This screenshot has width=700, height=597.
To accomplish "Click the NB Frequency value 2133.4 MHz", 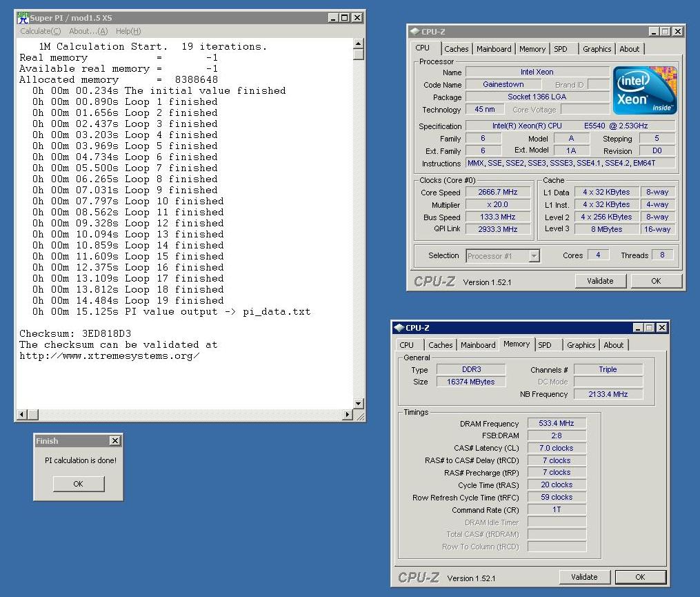I will [x=608, y=394].
